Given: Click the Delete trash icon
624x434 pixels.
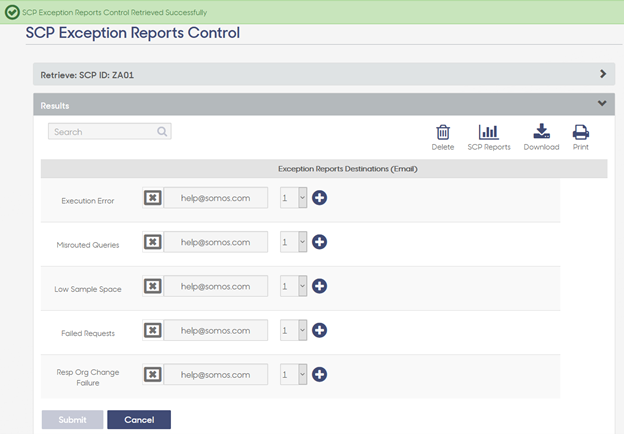Looking at the screenshot, I should tap(443, 132).
